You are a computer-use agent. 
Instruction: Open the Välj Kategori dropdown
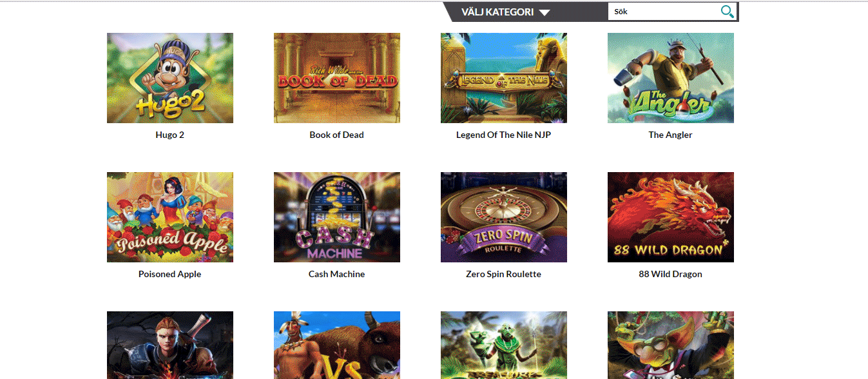(506, 12)
